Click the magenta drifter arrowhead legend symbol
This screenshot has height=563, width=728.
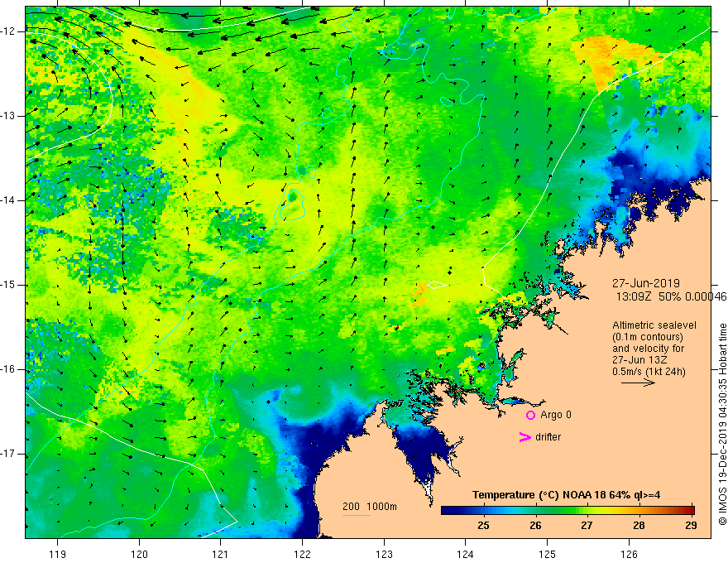(x=524, y=437)
